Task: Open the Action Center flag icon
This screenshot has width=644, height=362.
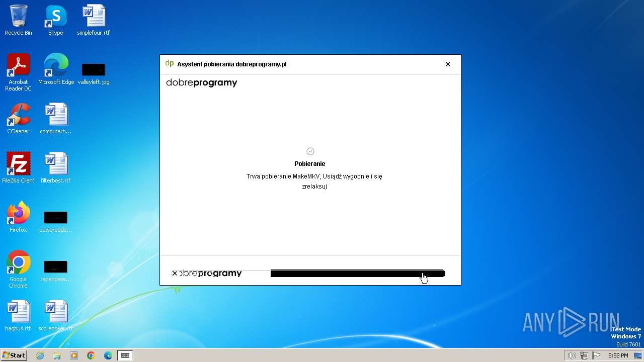Action: coord(597,355)
